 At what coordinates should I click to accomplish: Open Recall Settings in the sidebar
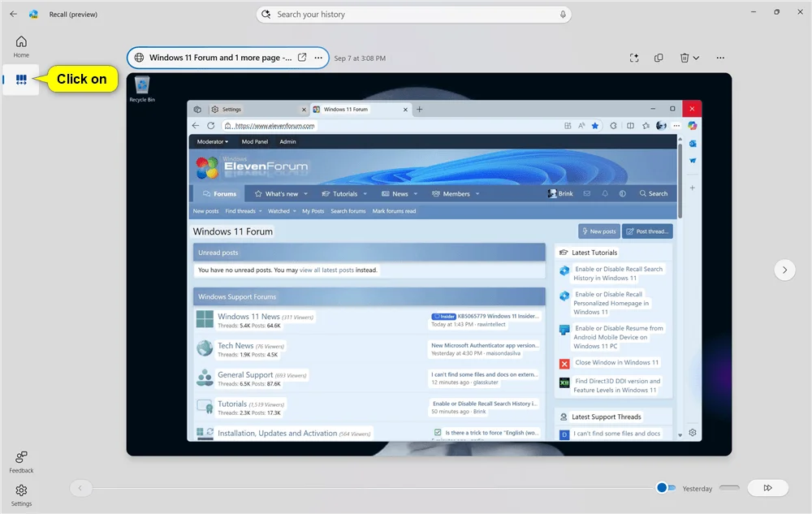tap(21, 495)
